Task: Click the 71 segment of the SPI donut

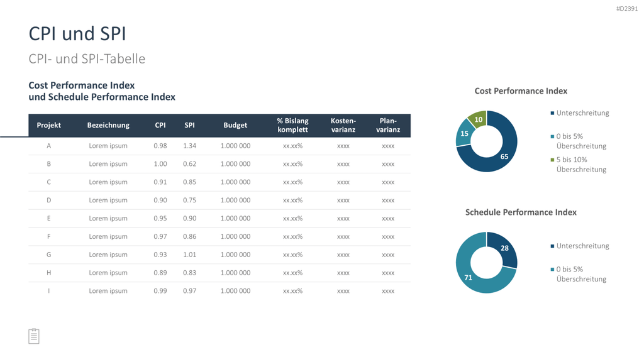Action: tap(469, 278)
